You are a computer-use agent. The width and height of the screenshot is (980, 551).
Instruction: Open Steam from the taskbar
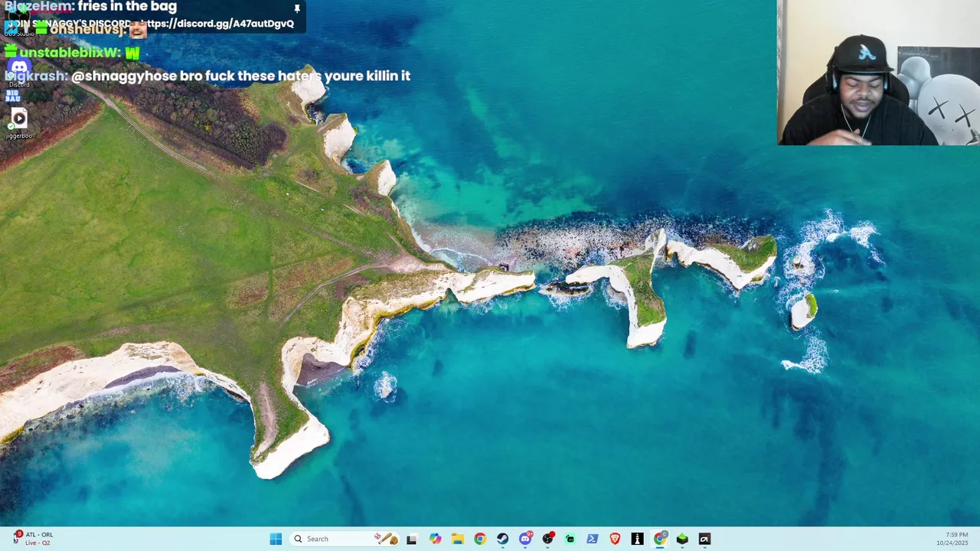click(x=502, y=539)
